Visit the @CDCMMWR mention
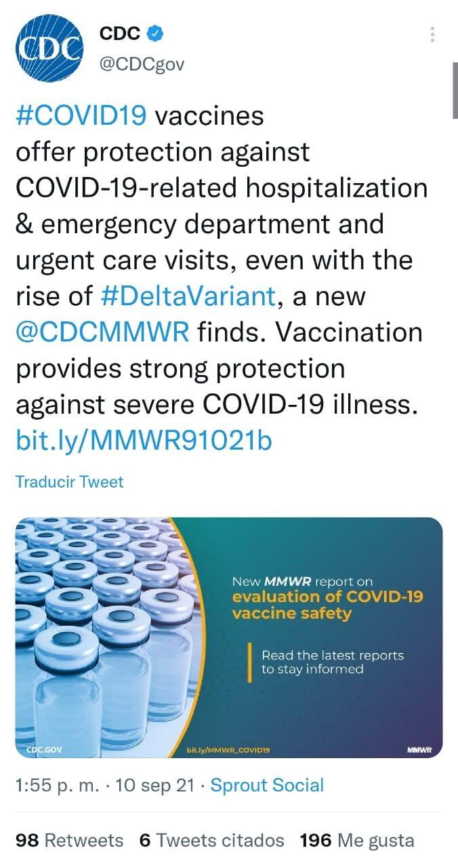The image size is (458, 868). [x=102, y=332]
